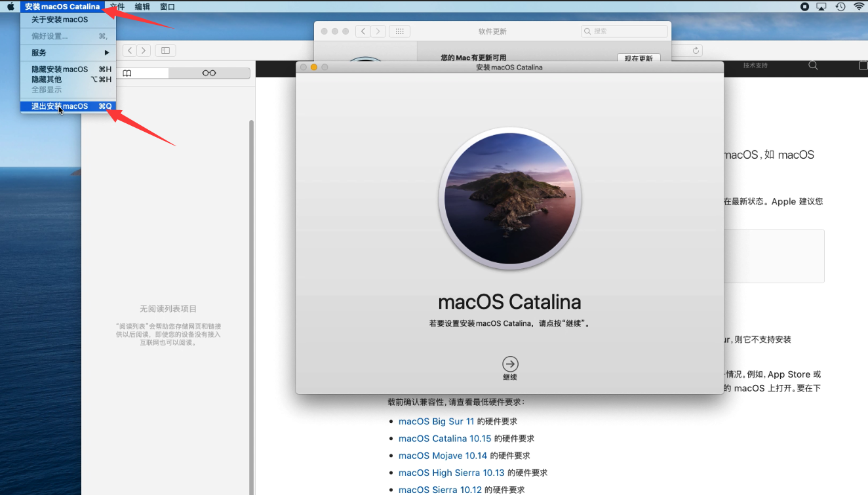
Task: Click Safari back navigation button
Action: pos(130,50)
